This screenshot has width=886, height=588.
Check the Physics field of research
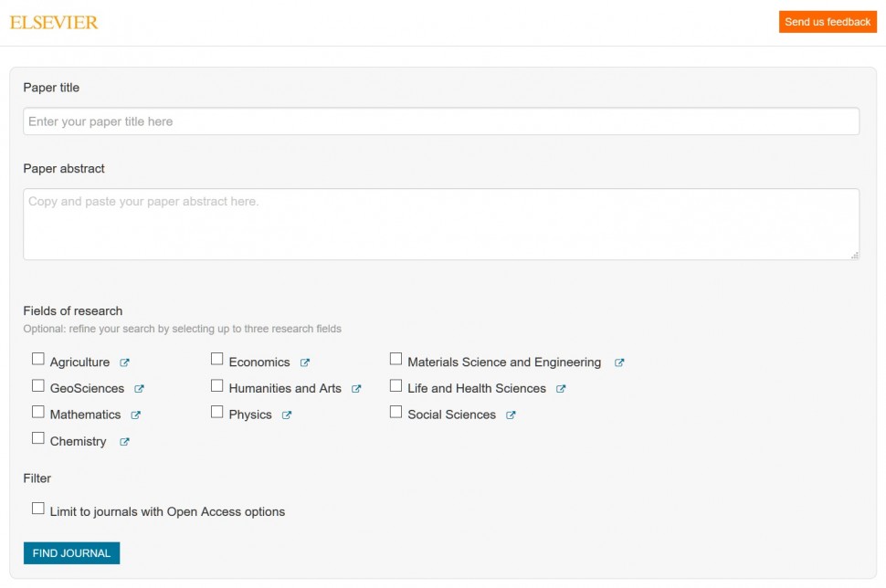(x=216, y=411)
